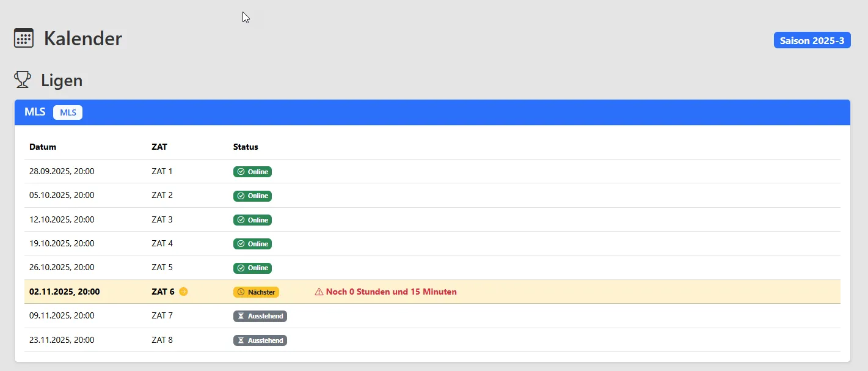Click the hourglass icon in ZAT 7 row
This screenshot has width=868, height=371.
241,316
